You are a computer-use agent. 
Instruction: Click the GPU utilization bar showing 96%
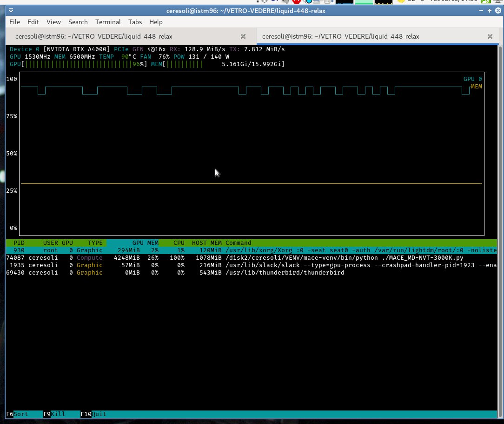click(79, 64)
